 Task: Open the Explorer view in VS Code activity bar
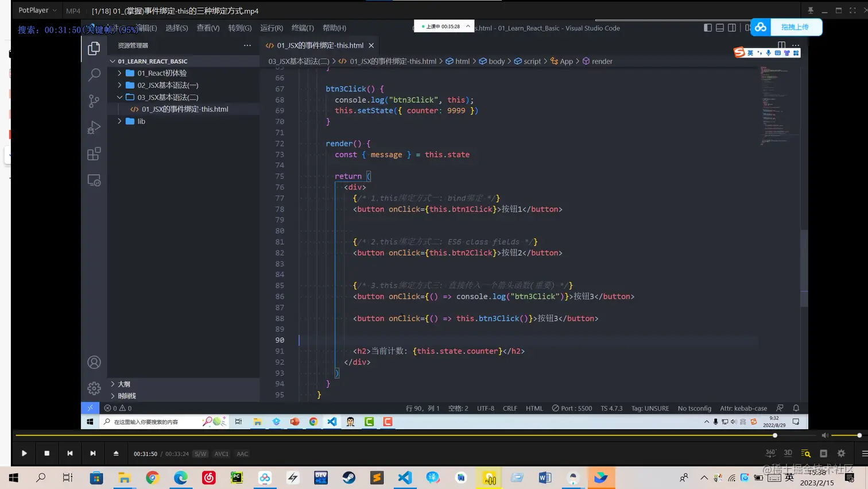point(94,49)
